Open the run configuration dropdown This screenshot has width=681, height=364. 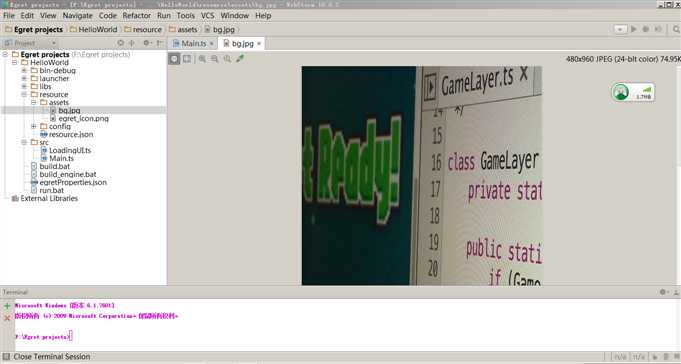(620, 29)
